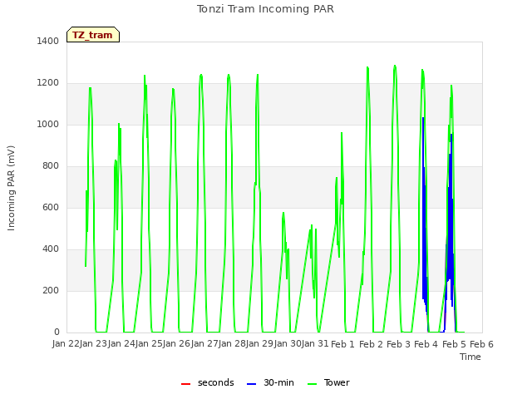The image size is (532, 399).
Task: Click the Feb 1 x-axis date label
Action: (x=342, y=344)
